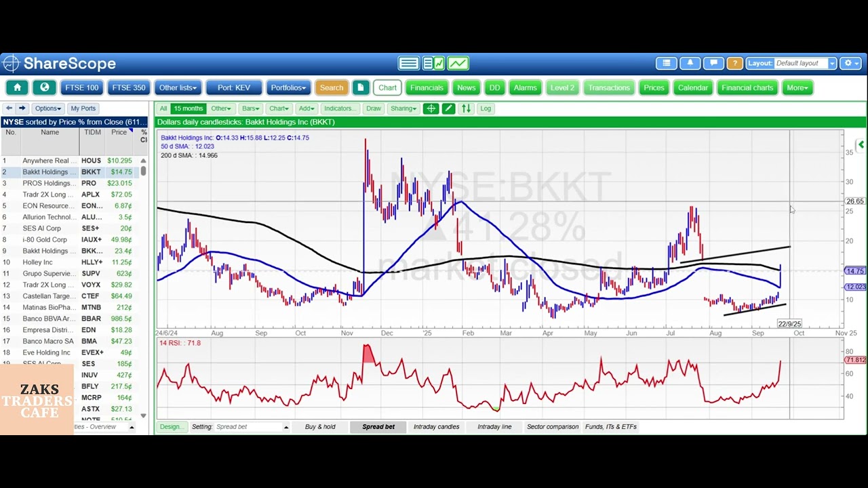The image size is (868, 488).
Task: Collapse chart side panel with green arrow
Action: 861,144
